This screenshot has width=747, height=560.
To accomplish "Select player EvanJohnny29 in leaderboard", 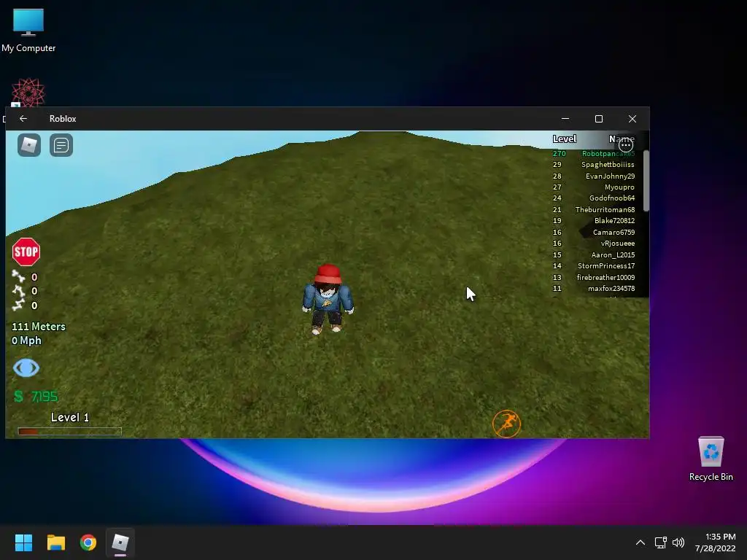I will (610, 176).
